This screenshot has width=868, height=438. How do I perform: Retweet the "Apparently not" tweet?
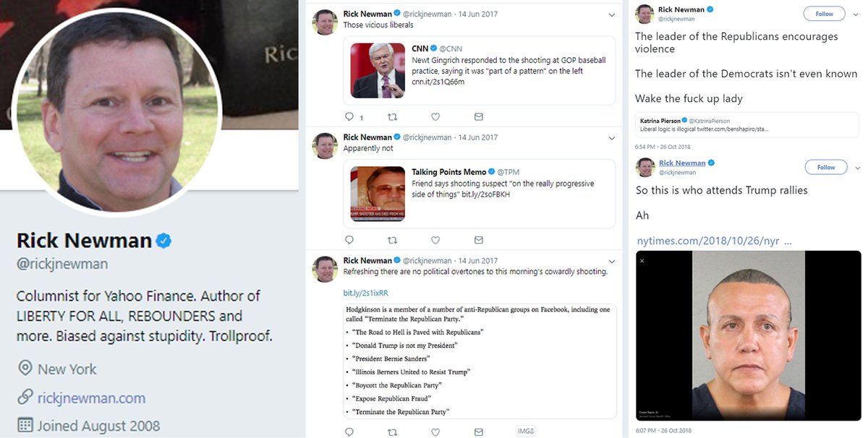click(393, 240)
